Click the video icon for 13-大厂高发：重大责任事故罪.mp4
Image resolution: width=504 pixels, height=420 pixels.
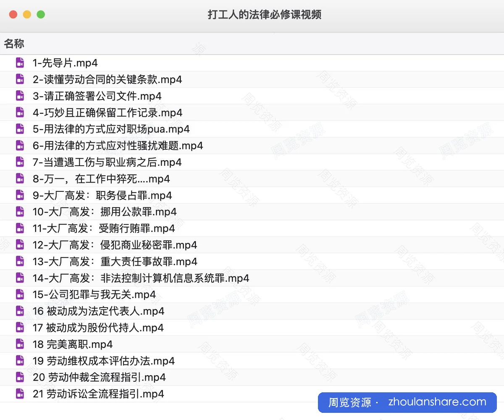point(20,262)
